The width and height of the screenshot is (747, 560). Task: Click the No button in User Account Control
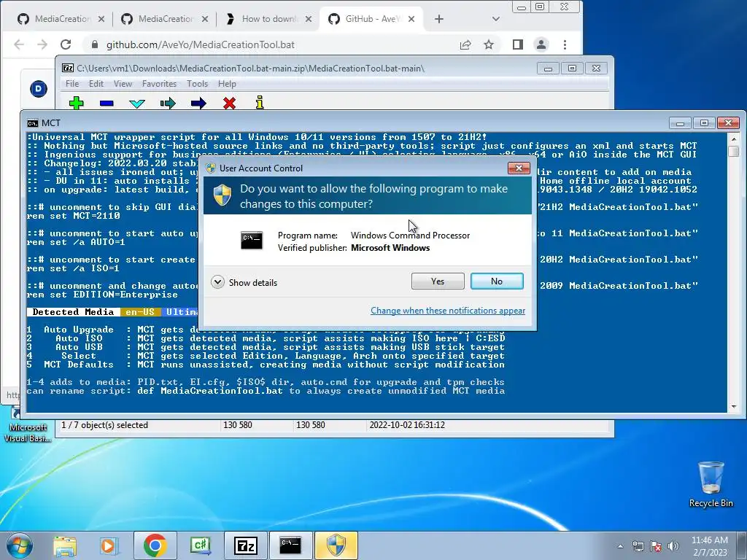(x=496, y=281)
